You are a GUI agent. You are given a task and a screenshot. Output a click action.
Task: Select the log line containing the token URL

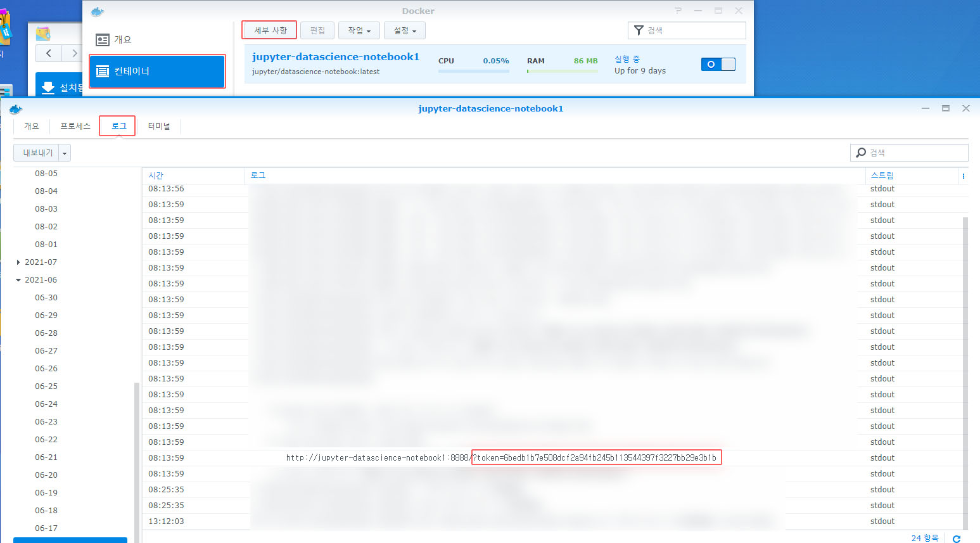(x=552, y=458)
